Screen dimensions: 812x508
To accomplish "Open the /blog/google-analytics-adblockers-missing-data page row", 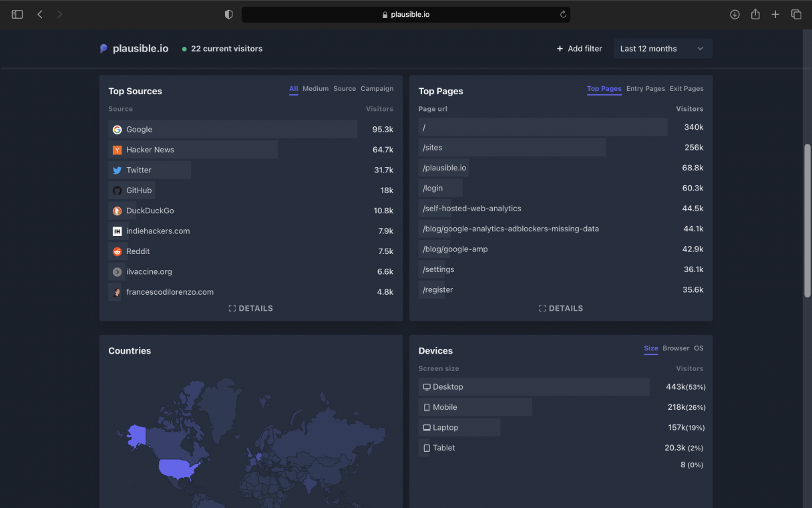I will 561,229.
